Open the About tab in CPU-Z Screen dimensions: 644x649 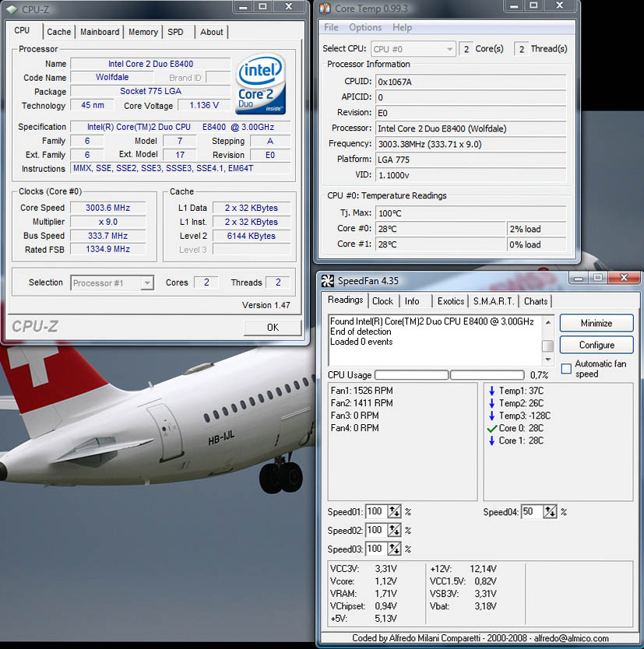tap(211, 32)
